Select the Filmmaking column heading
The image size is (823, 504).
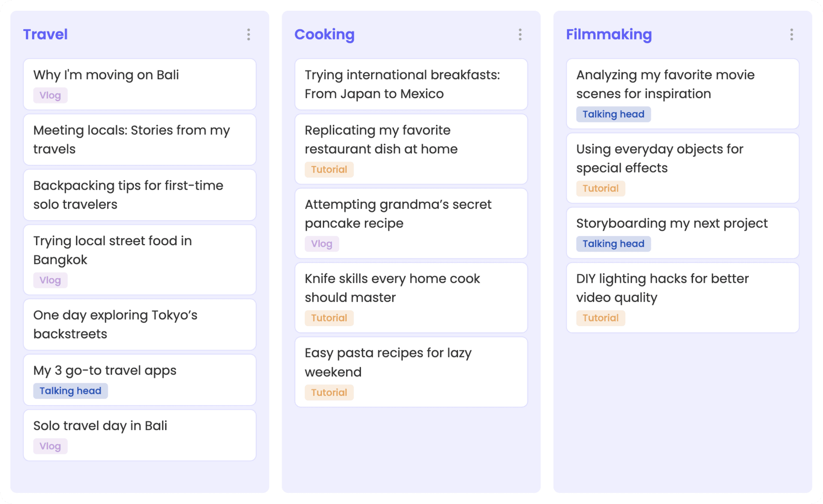pos(609,34)
